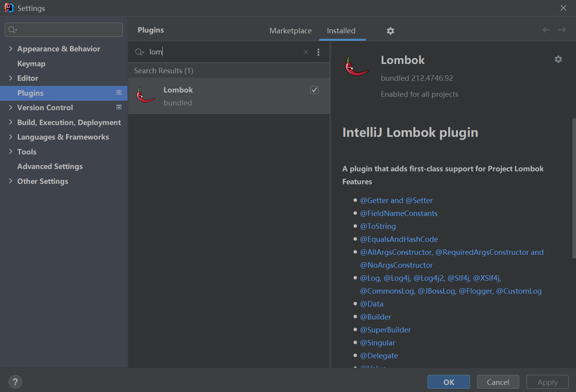Open the @Delegate link

click(x=379, y=356)
